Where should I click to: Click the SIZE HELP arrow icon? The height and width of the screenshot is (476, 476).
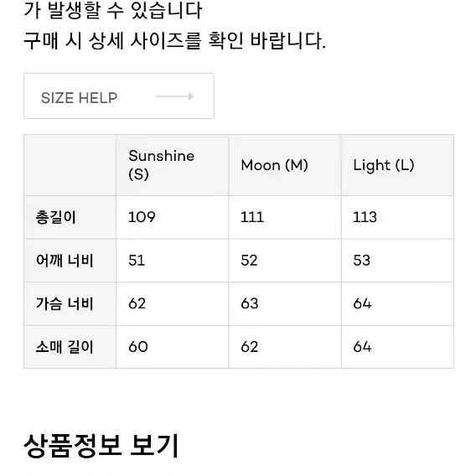click(175, 96)
